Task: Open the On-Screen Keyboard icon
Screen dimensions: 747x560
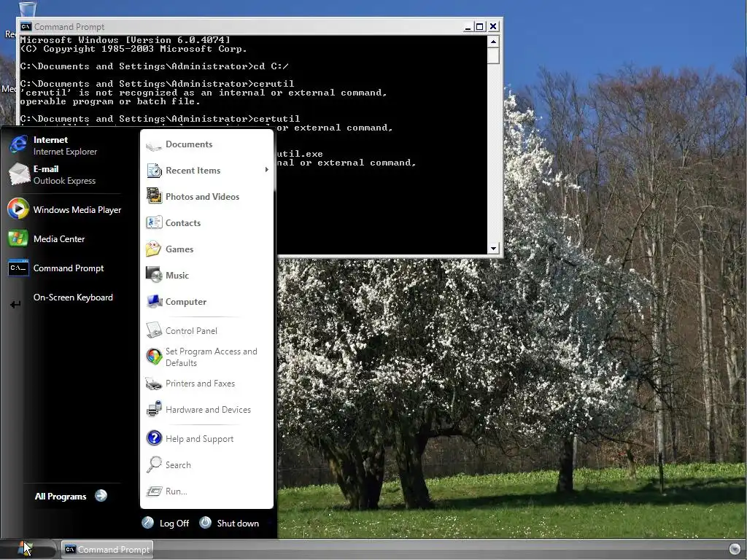Action: pos(16,304)
